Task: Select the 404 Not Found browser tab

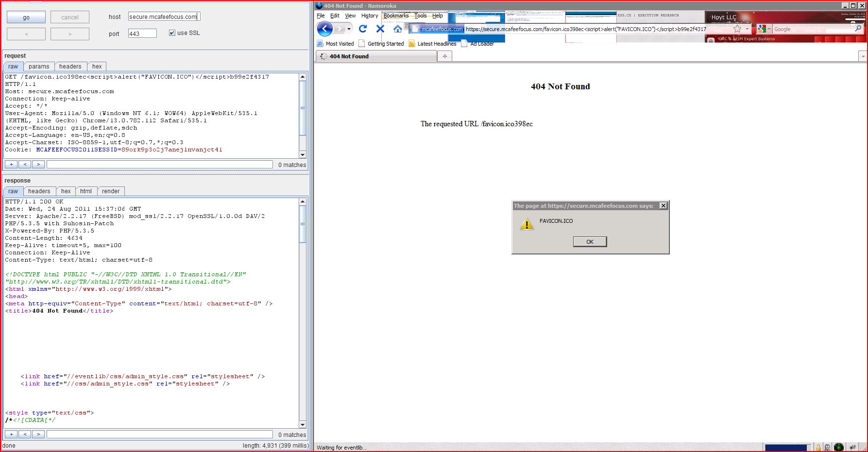Action: [376, 56]
